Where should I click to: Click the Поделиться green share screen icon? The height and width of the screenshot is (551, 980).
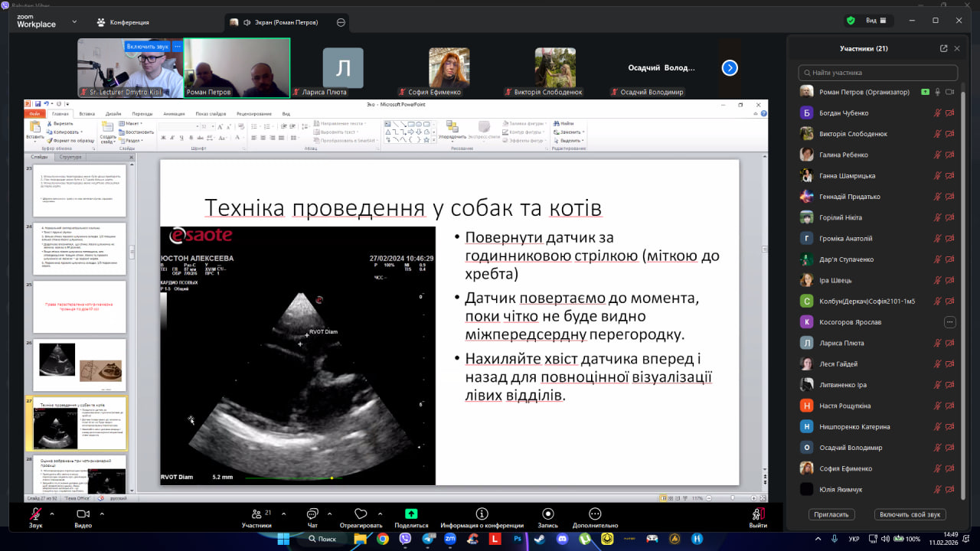point(411,514)
